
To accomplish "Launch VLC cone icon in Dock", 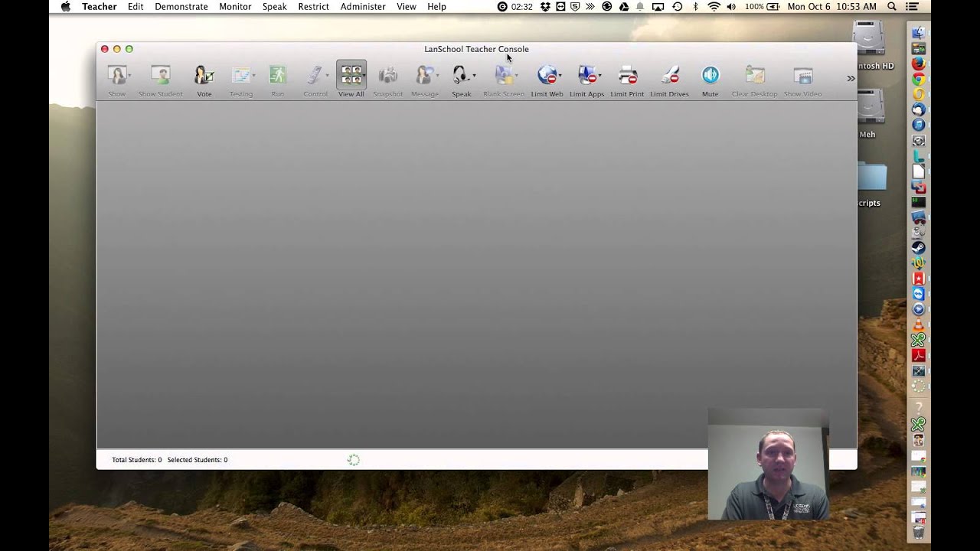I will (918, 324).
